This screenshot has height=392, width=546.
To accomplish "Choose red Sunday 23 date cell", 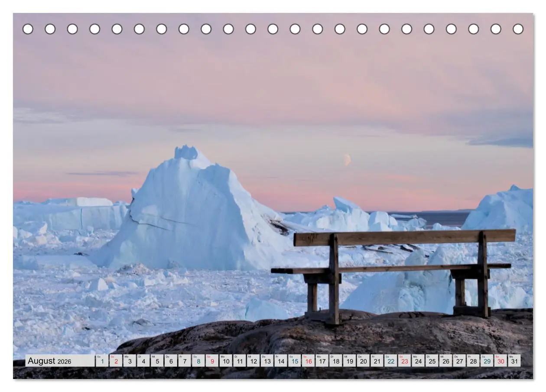I will (x=404, y=361).
